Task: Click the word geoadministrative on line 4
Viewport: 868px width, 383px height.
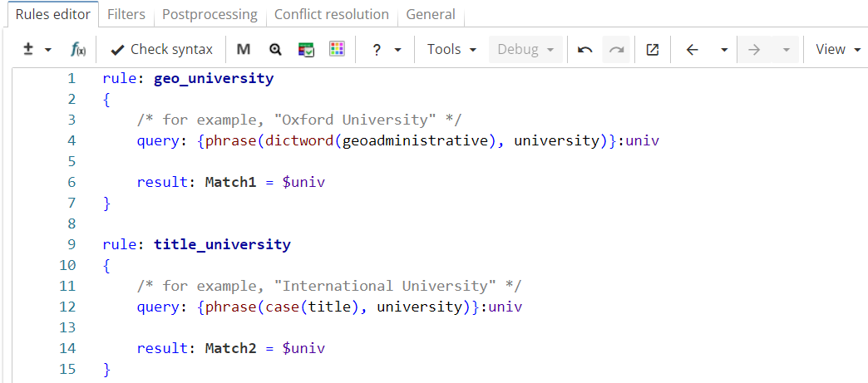Action: pyautogui.click(x=413, y=140)
